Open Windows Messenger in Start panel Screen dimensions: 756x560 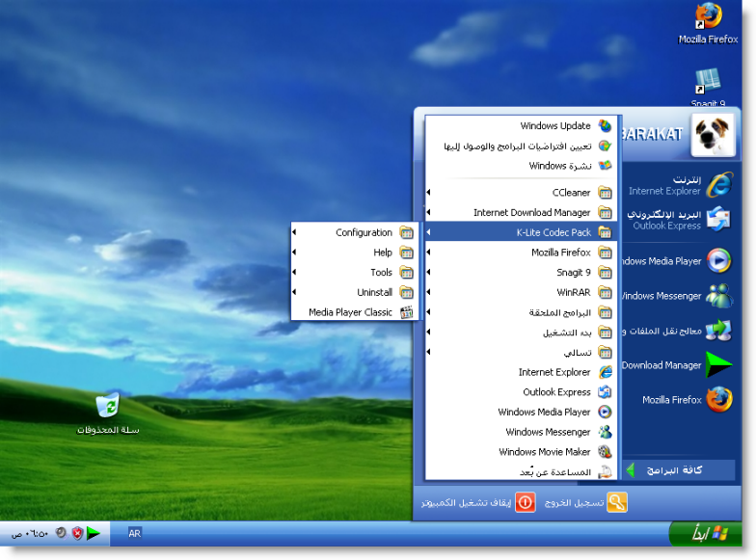click(680, 295)
